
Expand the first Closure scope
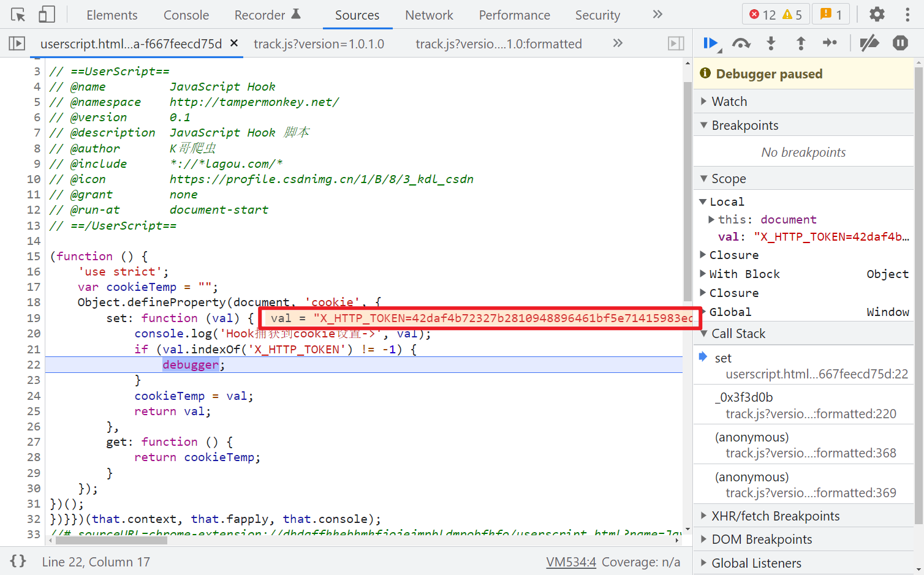point(703,255)
